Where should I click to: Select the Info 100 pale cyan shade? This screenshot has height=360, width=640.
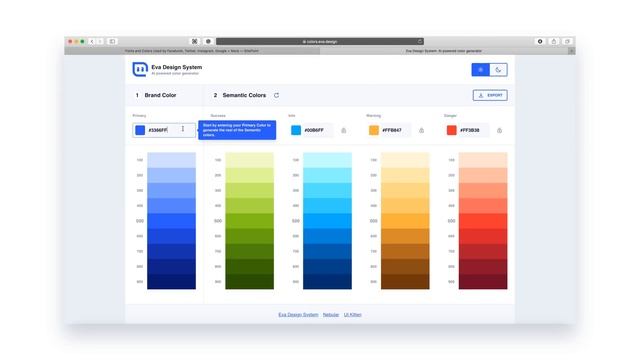coord(327,160)
